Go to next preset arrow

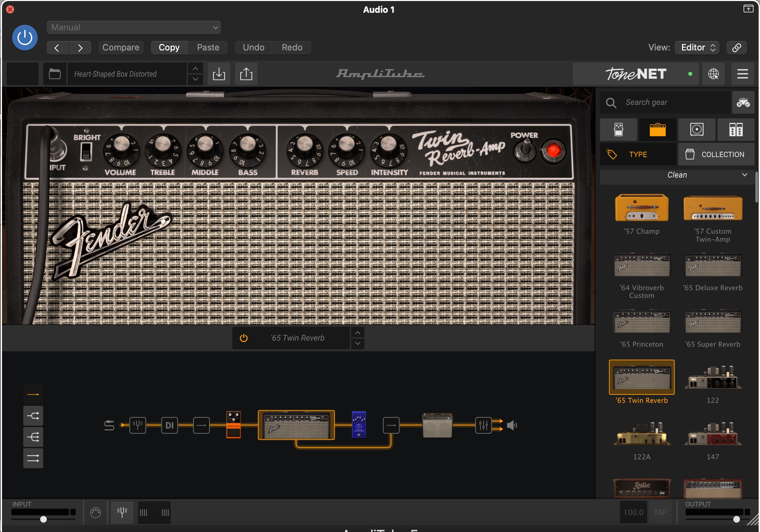(80, 48)
